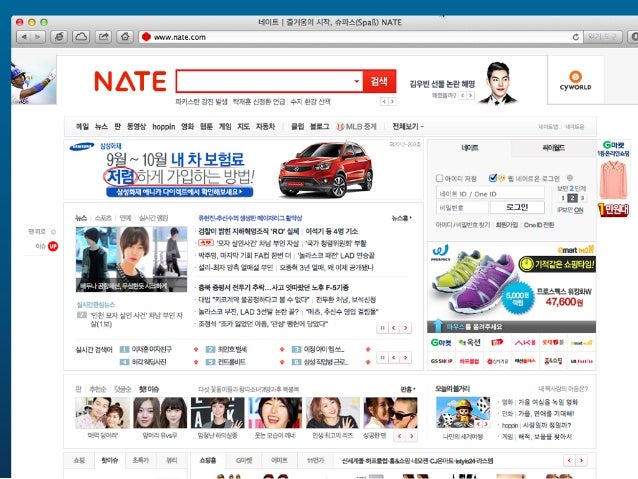Click the 네이트 ID / One ID field
This screenshot has width=638, height=479.
[x=490, y=194]
